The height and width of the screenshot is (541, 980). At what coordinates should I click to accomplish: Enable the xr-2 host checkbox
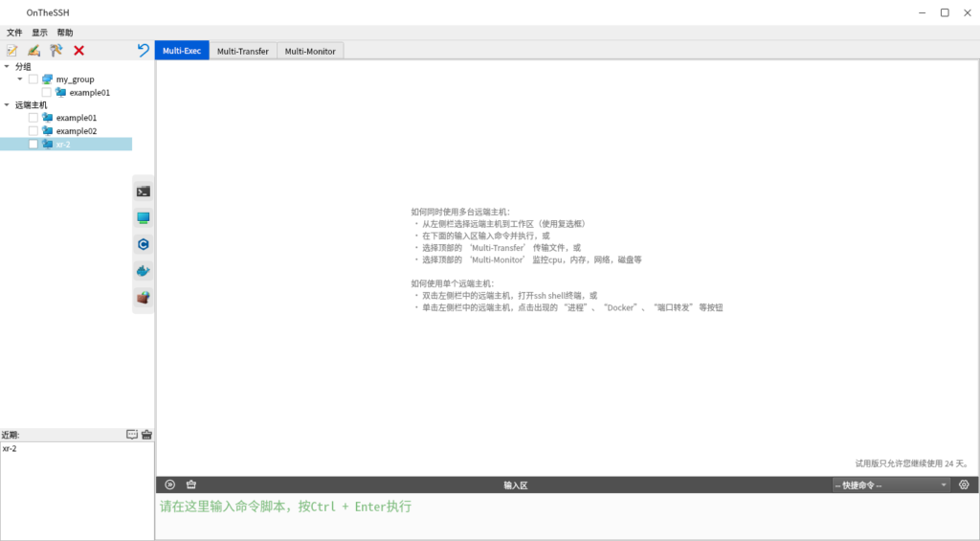pos(33,145)
